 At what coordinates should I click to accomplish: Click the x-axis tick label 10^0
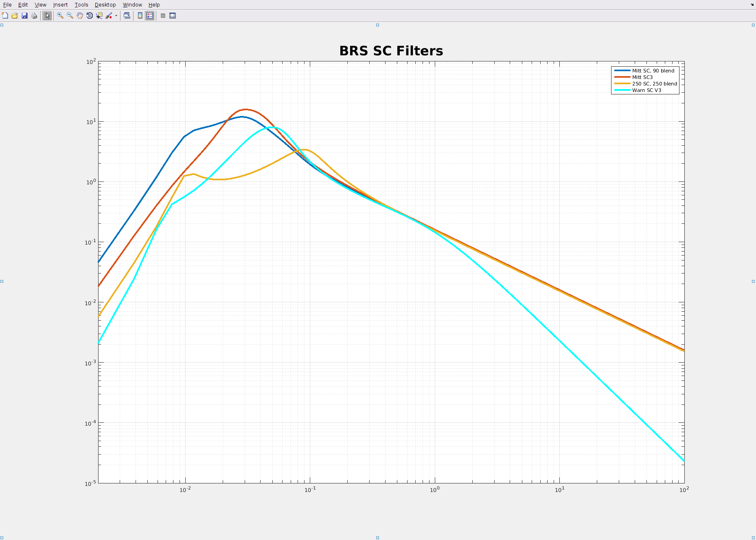tap(435, 490)
